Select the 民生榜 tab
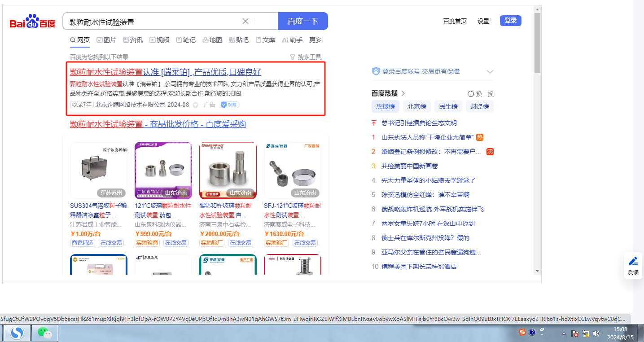644x342 pixels. click(448, 106)
